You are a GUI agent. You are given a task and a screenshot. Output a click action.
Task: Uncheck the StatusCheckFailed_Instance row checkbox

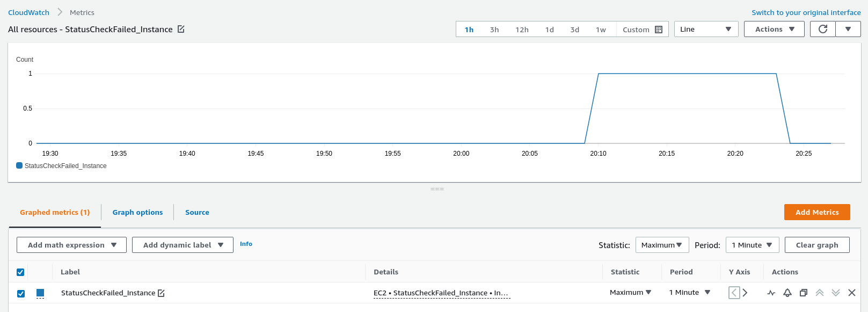[20, 293]
